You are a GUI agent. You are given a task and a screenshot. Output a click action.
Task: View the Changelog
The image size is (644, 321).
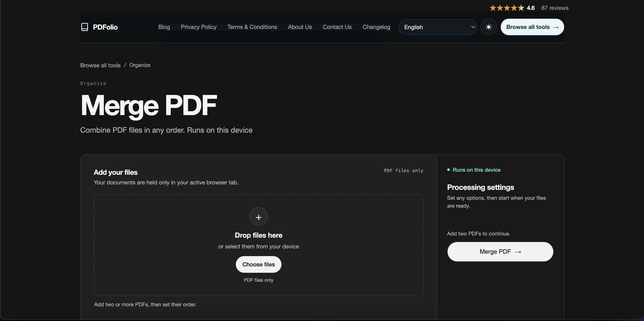click(x=376, y=27)
